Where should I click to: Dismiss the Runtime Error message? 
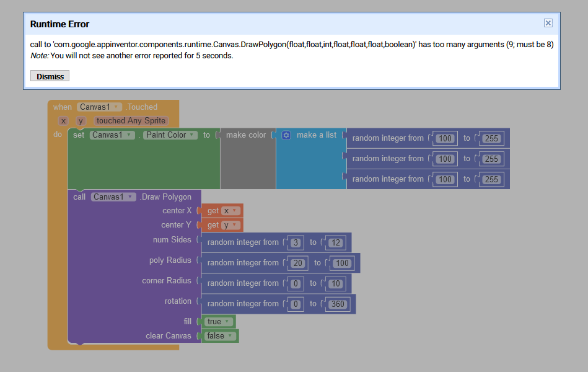(50, 76)
